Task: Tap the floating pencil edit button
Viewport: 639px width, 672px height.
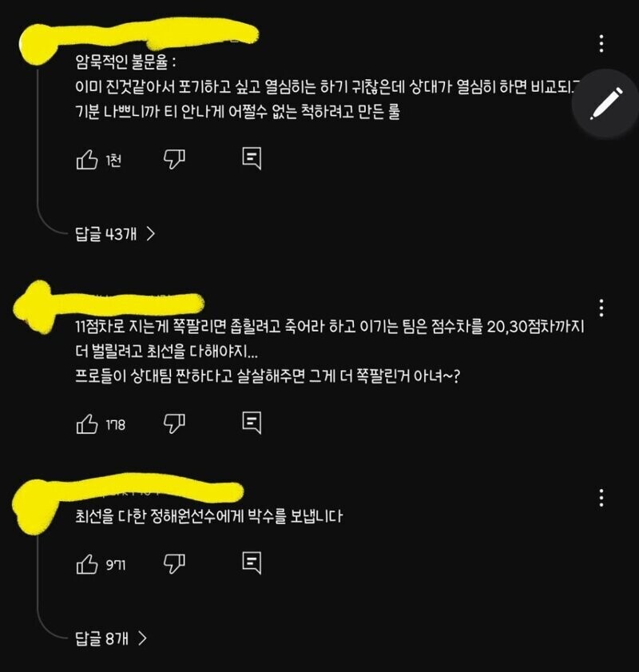Action: point(605,104)
